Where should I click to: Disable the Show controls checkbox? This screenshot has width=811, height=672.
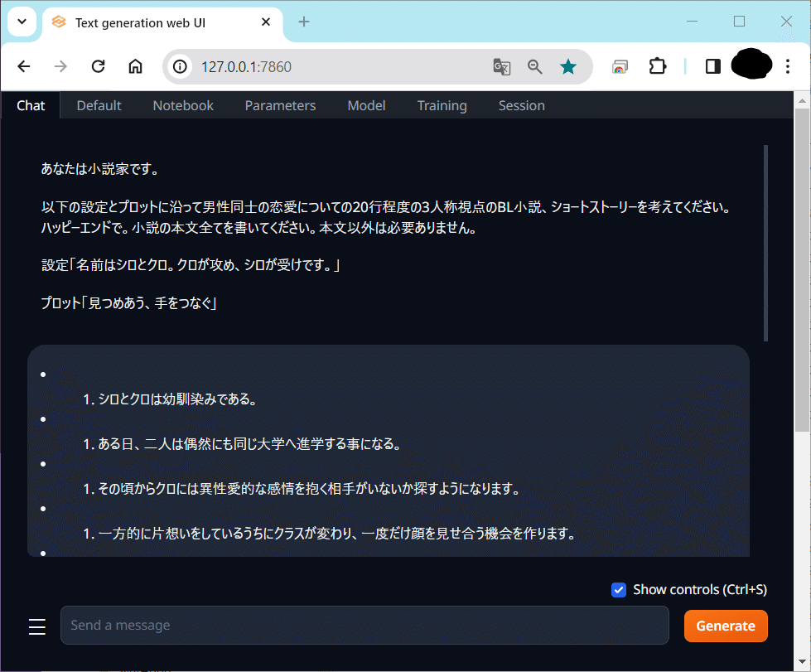click(618, 589)
